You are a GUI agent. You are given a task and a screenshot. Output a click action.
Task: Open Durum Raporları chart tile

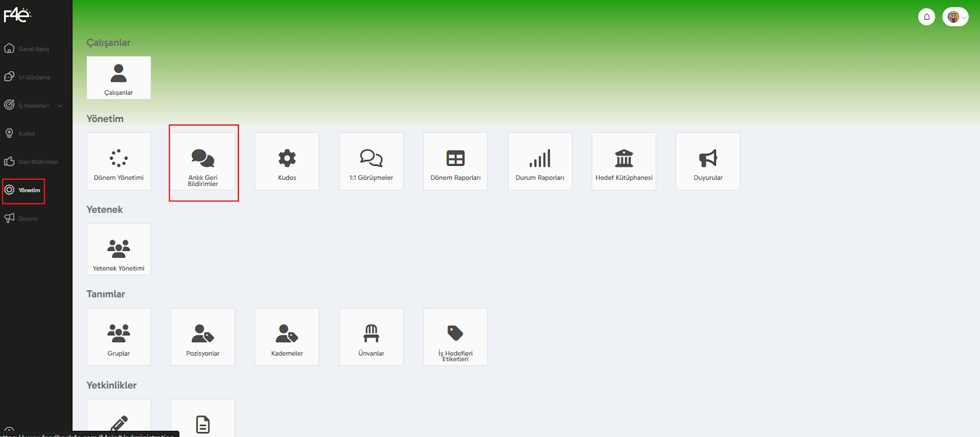(540, 161)
